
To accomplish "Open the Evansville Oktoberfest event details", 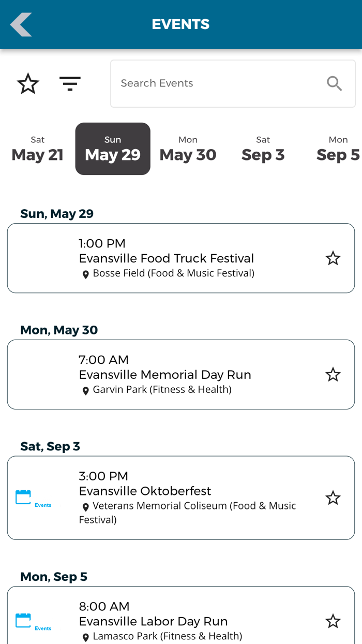I will (x=180, y=491).
